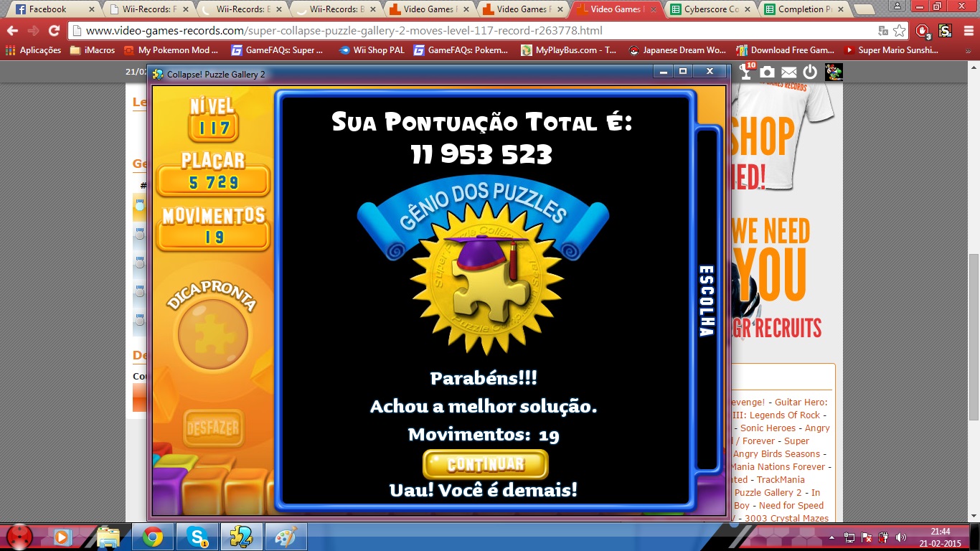Click the power logout icon
The image size is (980, 551).
(x=810, y=72)
